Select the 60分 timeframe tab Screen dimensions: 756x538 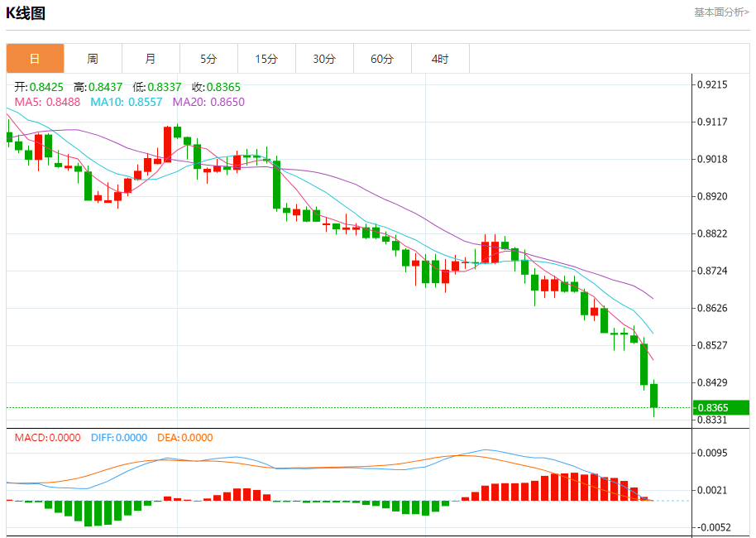point(382,59)
